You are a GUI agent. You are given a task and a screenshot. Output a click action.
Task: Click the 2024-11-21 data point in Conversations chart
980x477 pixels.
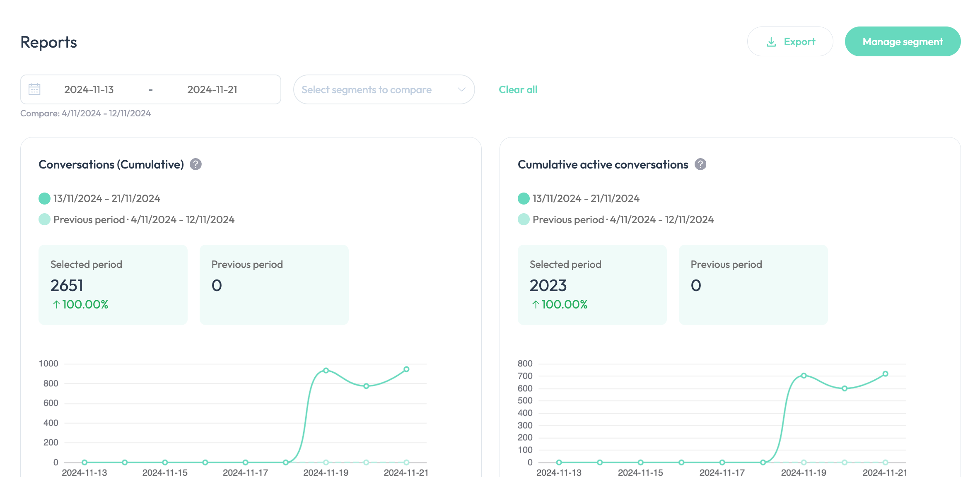coord(406,369)
